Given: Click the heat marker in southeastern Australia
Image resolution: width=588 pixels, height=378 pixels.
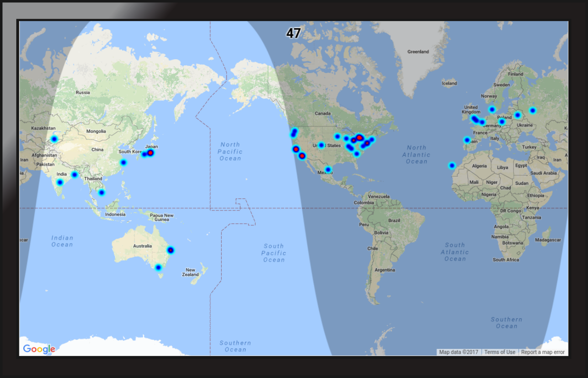Looking at the screenshot, I should tap(158, 268).
